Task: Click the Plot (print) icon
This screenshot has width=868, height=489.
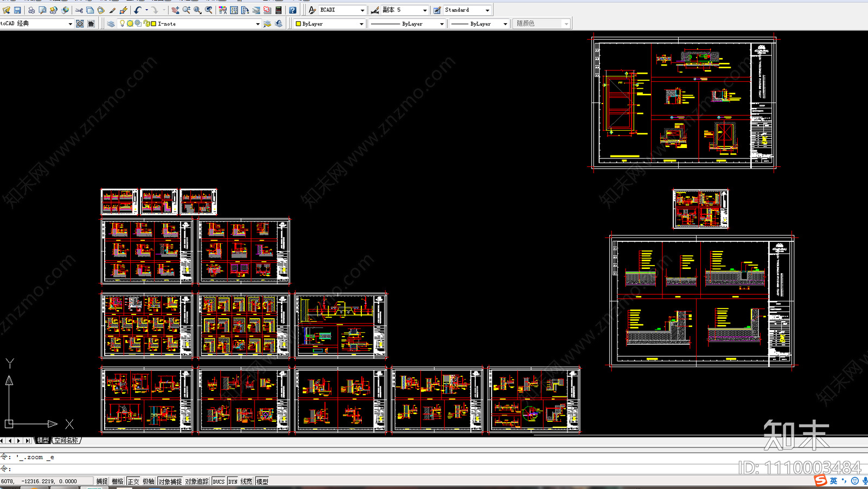Action: (x=31, y=10)
